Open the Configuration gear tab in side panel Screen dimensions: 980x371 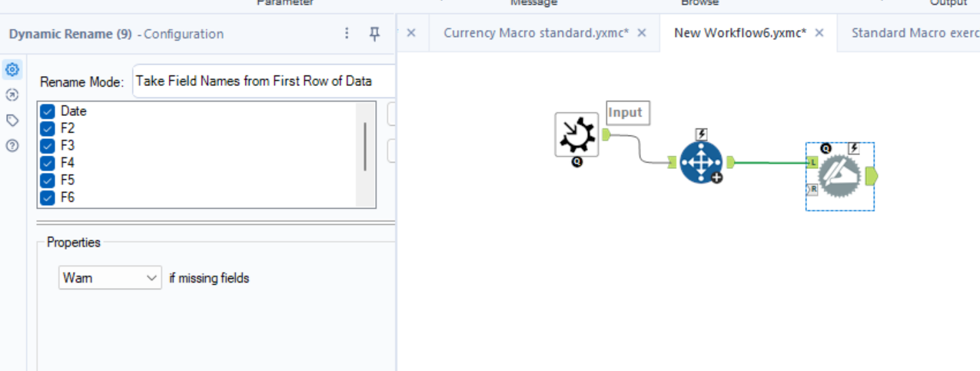pos(12,70)
